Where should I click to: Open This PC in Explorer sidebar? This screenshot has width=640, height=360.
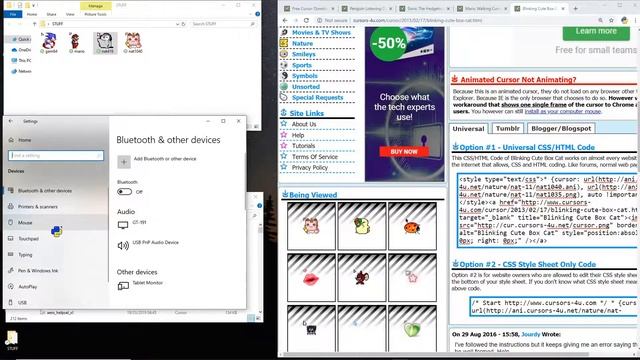click(21, 60)
